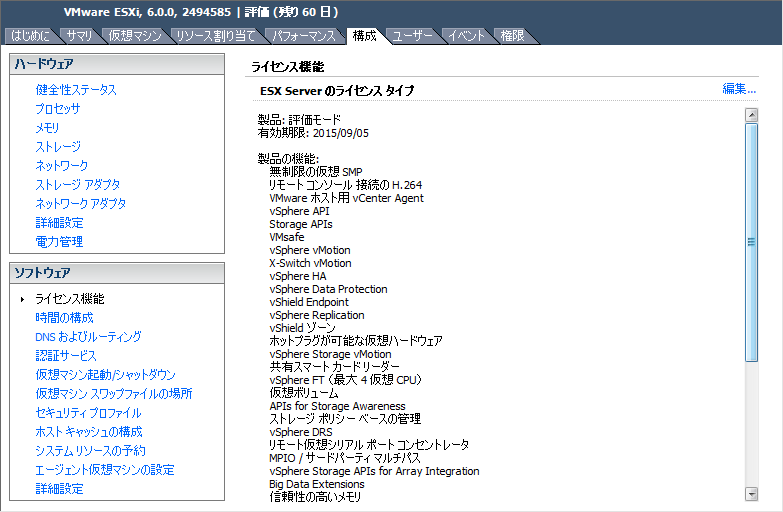Open 健全性ステータス under hardware

click(x=76, y=90)
